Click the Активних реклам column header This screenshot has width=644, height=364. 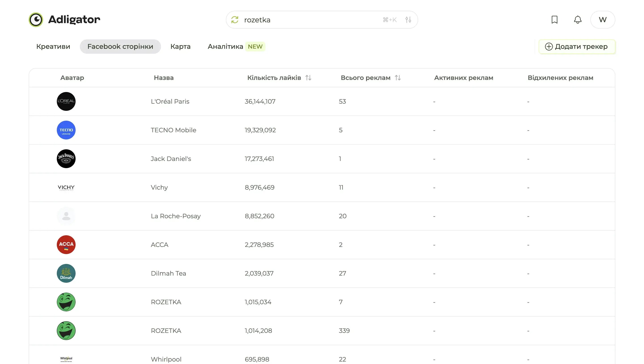pyautogui.click(x=464, y=78)
